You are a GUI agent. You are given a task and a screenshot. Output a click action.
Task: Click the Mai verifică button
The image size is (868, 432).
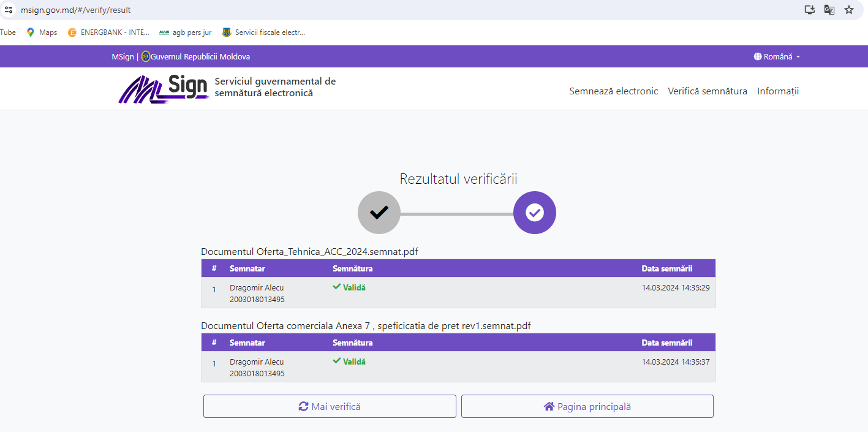click(330, 406)
